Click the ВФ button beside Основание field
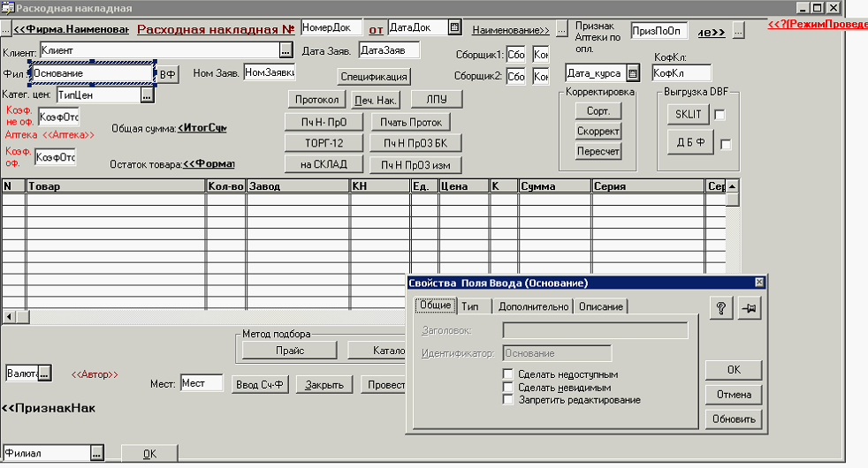Viewport: 868px width, 468px height. tap(168, 74)
